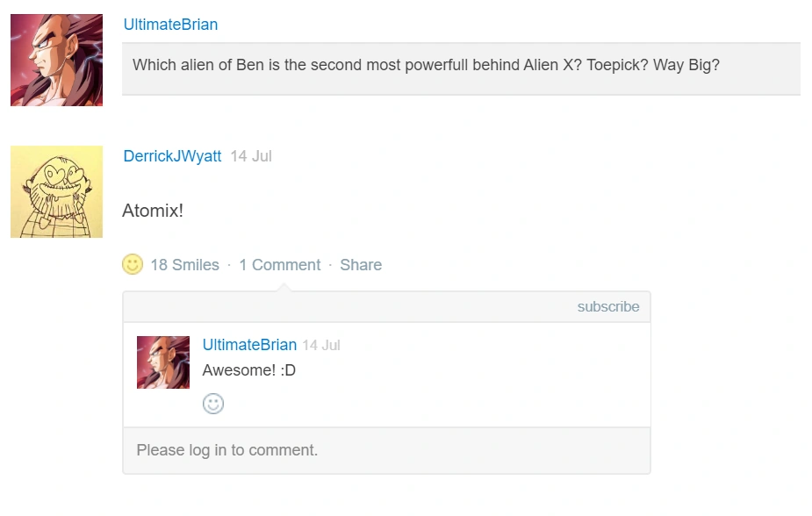Image resolution: width=812 pixels, height=516 pixels.
Task: Open UltimateBrian's avatar beside the question
Action: [56, 61]
